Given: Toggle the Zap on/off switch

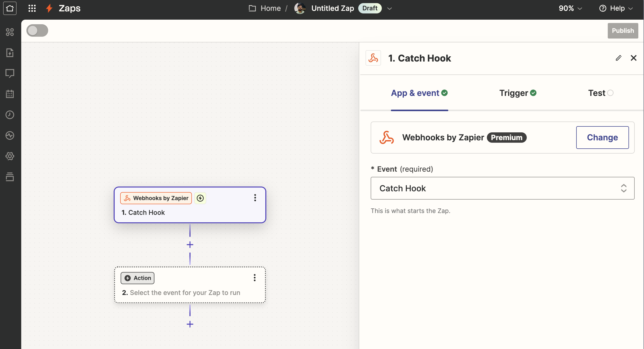Looking at the screenshot, I should point(37,31).
